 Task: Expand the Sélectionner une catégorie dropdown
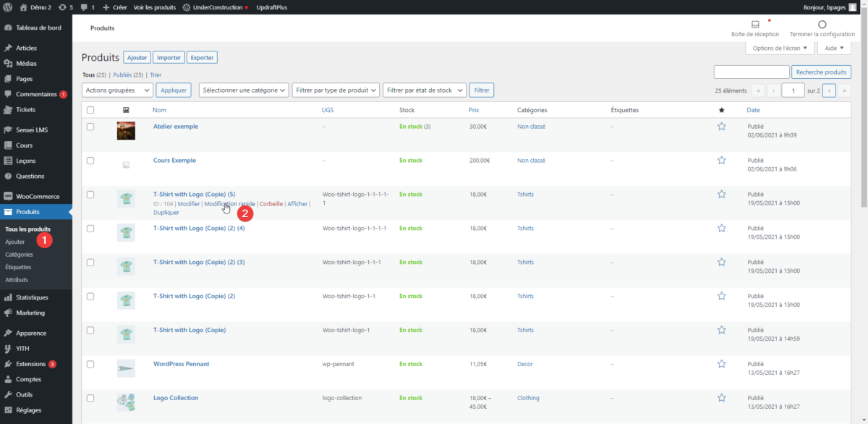point(244,90)
